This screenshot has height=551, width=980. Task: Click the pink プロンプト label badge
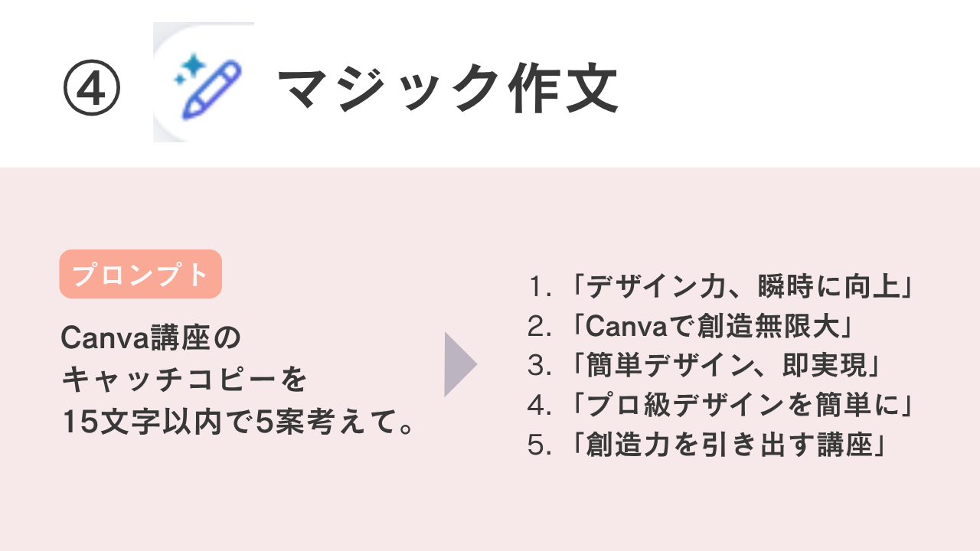tap(140, 274)
